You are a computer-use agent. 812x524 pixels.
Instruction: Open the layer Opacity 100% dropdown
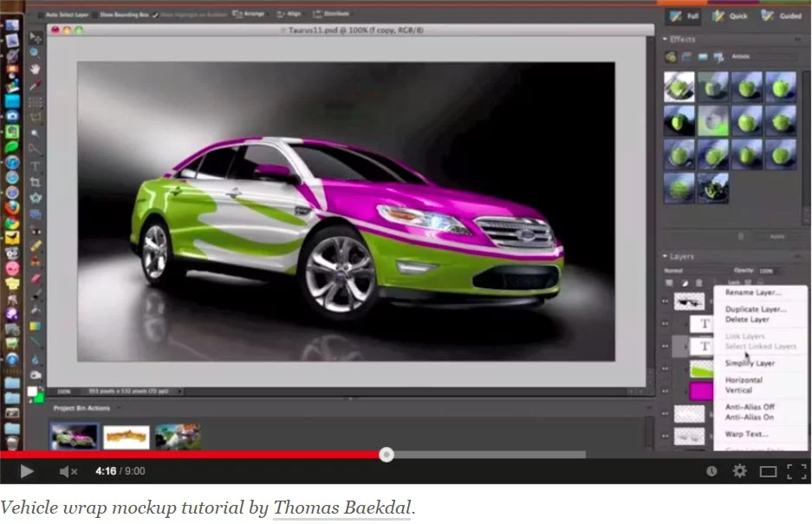point(770,270)
